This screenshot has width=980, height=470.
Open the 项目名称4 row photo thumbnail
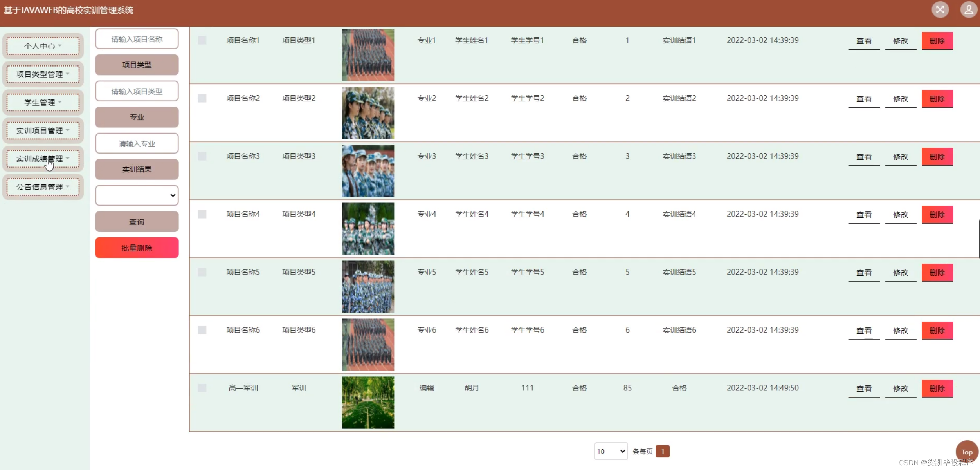coord(368,229)
